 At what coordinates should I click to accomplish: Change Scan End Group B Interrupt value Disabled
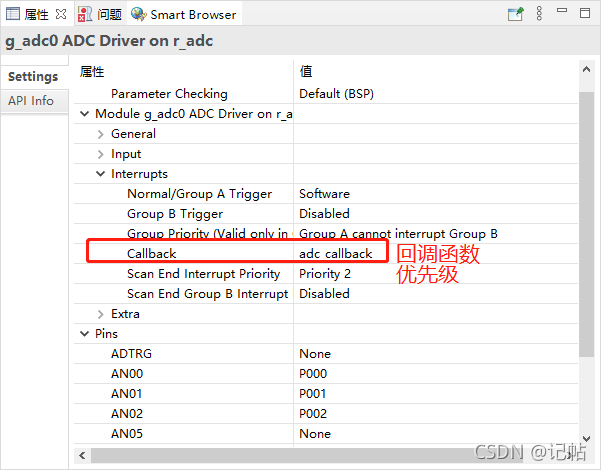pyautogui.click(x=324, y=294)
